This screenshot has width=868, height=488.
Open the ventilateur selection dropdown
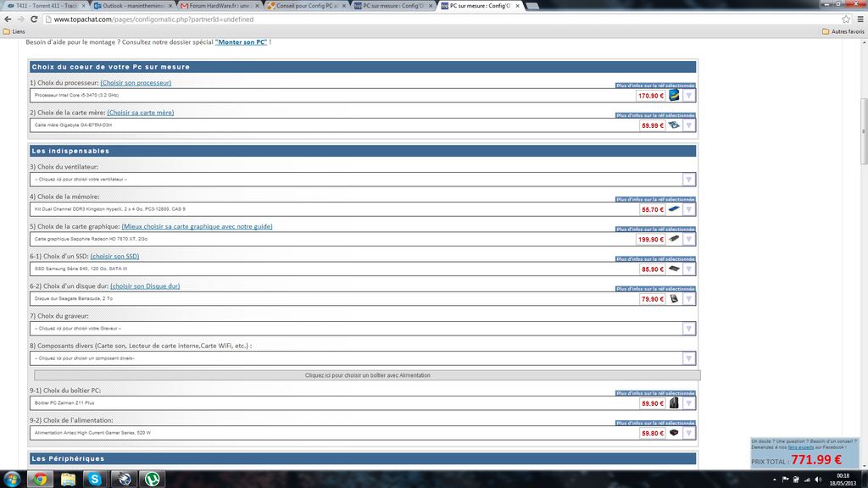(x=688, y=179)
